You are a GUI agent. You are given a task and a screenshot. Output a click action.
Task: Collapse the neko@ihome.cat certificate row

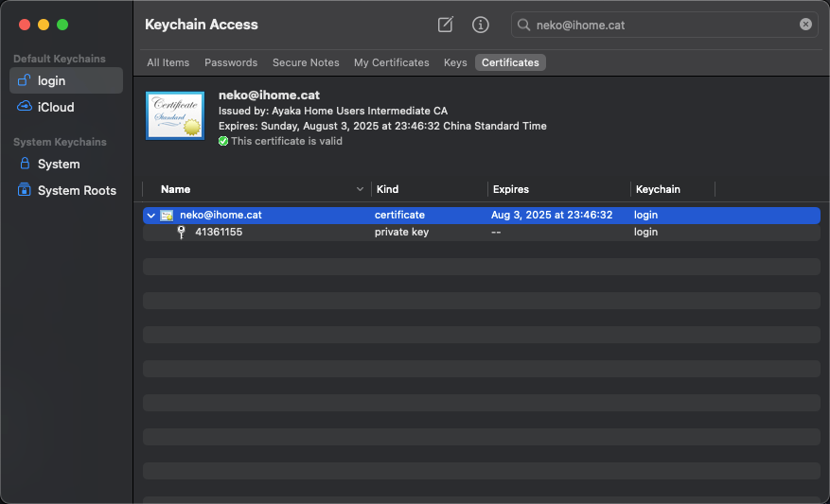151,216
